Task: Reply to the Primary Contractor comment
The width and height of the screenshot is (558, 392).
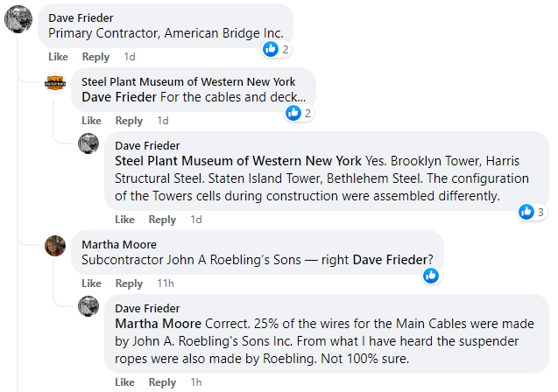Action: [95, 57]
